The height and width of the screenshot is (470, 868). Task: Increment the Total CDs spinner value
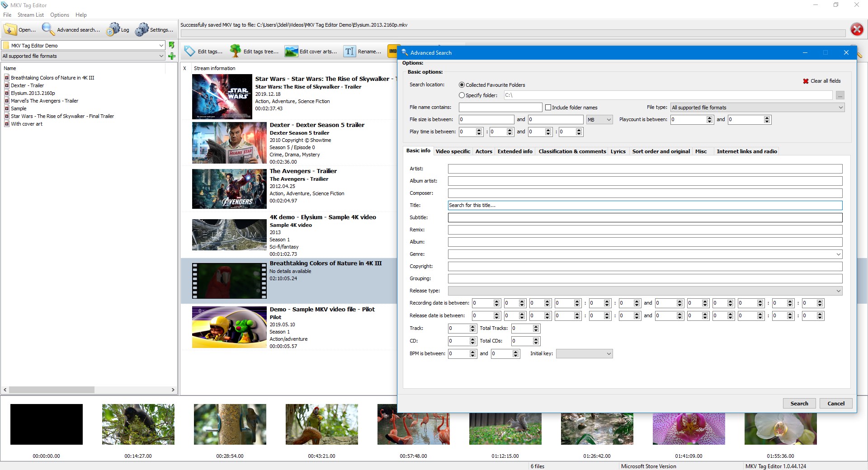(536, 339)
